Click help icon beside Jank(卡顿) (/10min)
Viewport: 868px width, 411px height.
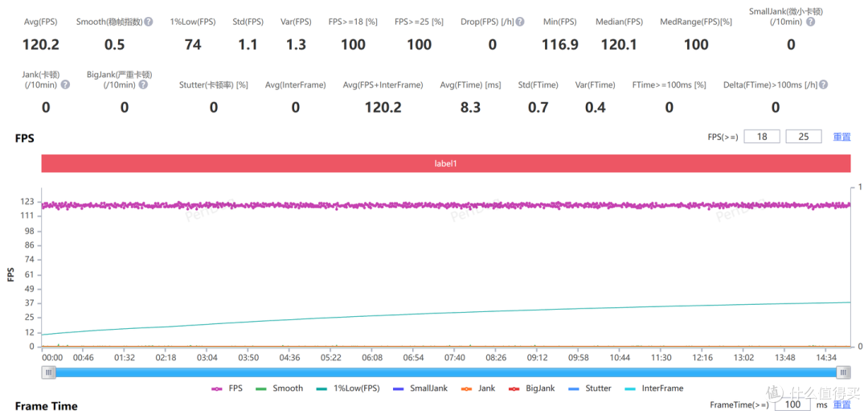65,84
